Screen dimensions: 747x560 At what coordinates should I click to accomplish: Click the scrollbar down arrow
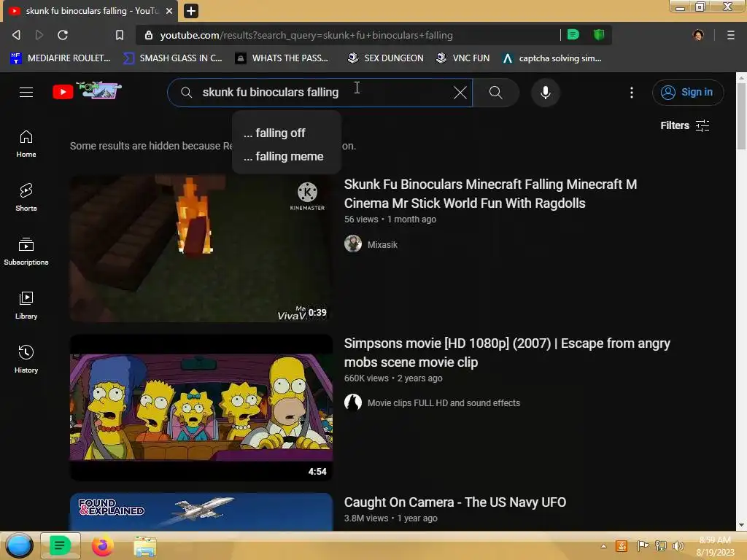741,525
